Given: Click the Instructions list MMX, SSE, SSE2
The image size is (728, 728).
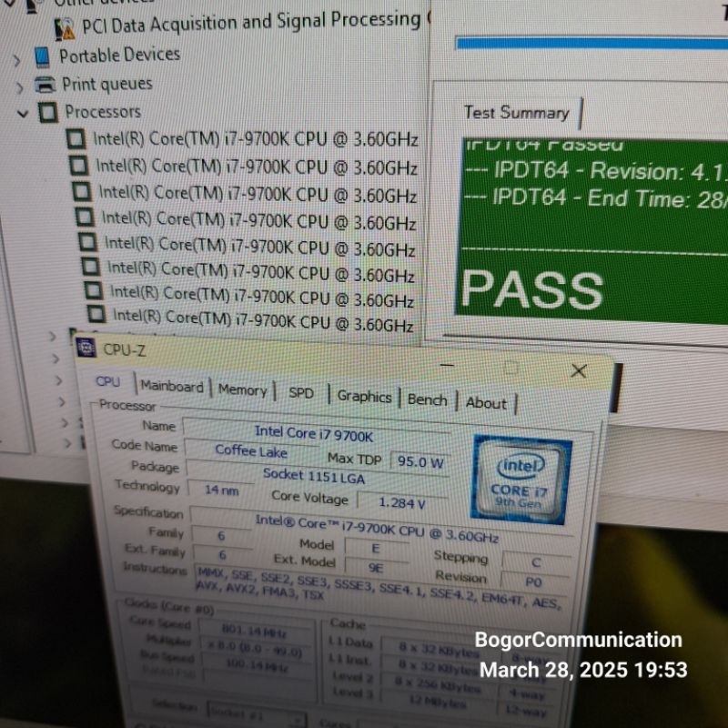Looking at the screenshot, I should click(x=379, y=587).
